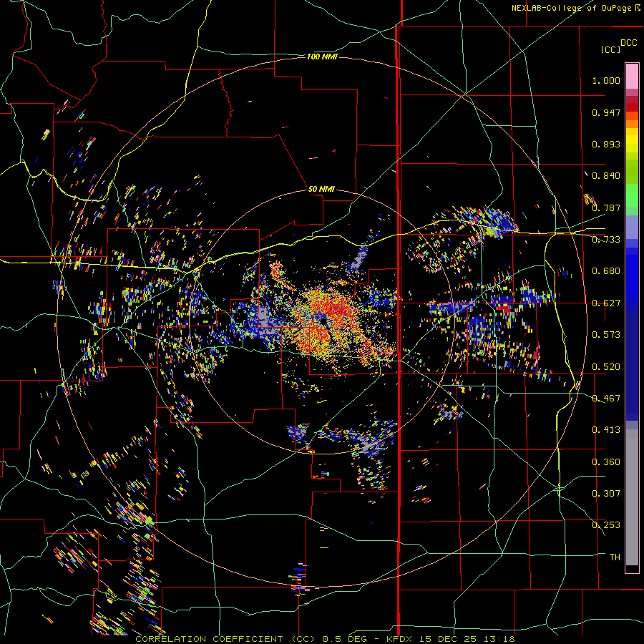Viewport: 644px width, 644px height.
Task: Select the 0.573 legend value
Action: [x=606, y=335]
